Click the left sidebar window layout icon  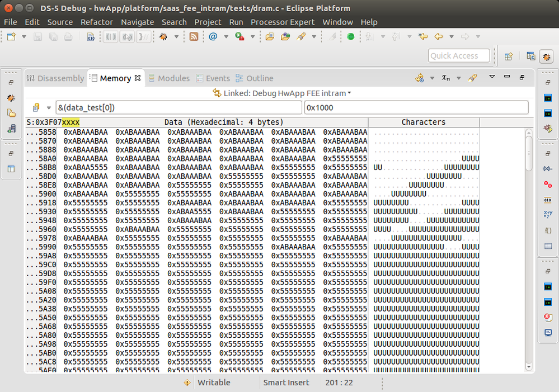point(11,169)
